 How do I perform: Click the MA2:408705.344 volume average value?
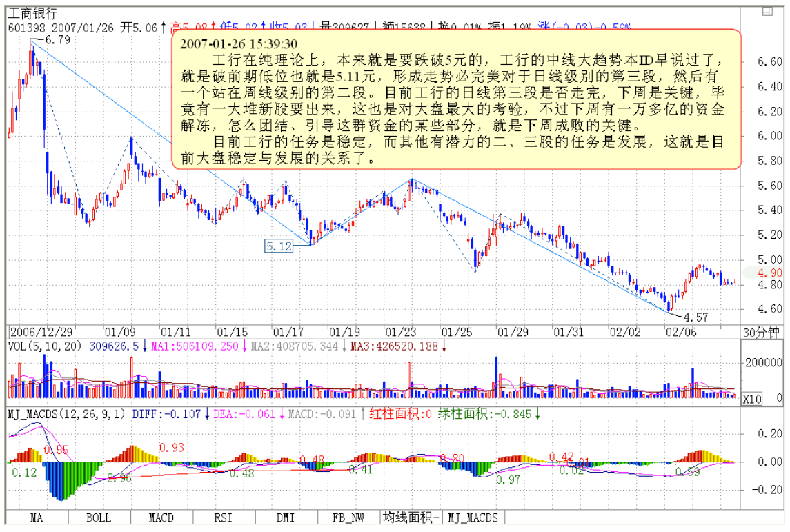coord(294,346)
